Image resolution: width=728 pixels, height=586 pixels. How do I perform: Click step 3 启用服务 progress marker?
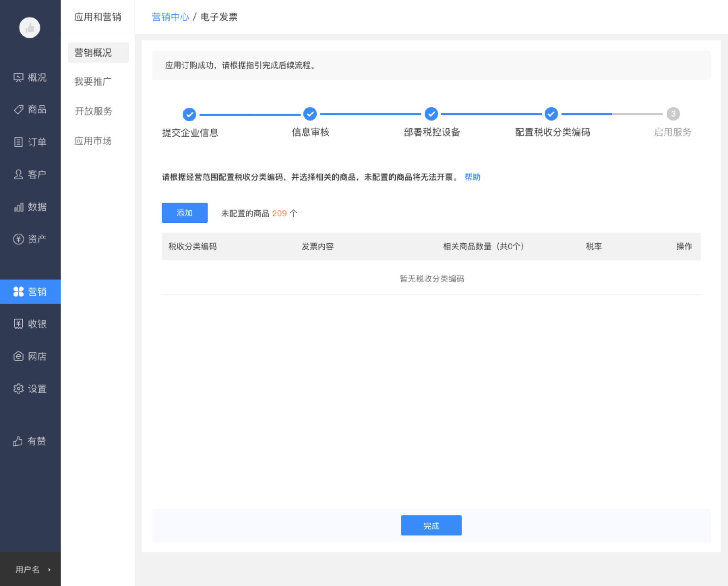click(x=673, y=114)
